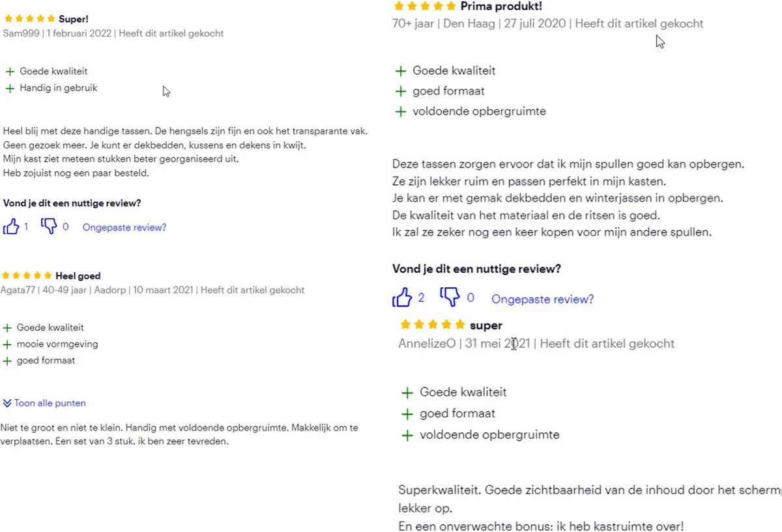Click the AnnelizeO reviewer name
The width and height of the screenshot is (782, 532).
pyautogui.click(x=427, y=343)
